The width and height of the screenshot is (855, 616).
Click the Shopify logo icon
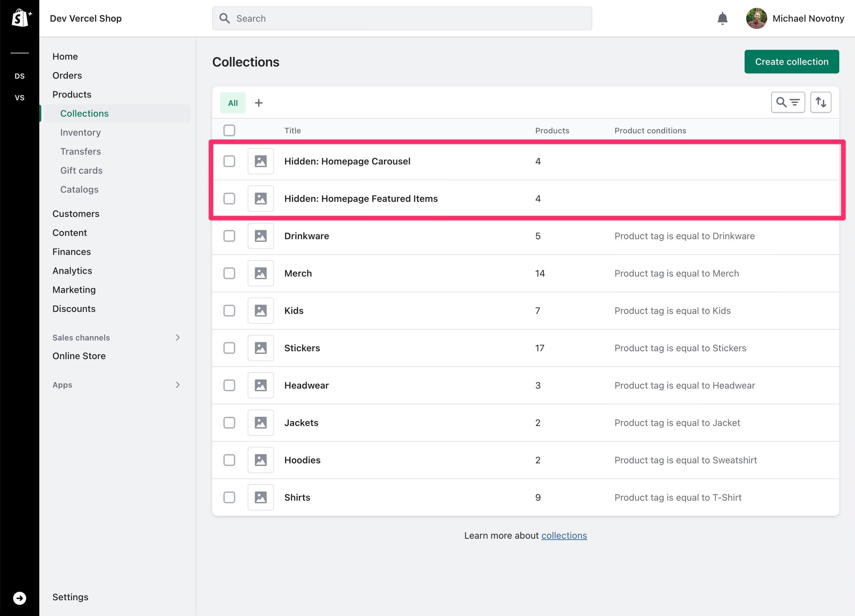20,18
